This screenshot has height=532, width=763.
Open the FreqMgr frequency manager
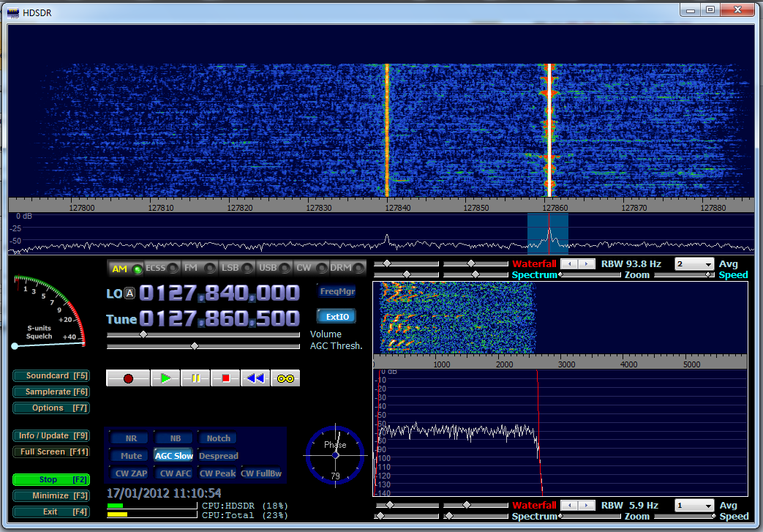(x=337, y=291)
